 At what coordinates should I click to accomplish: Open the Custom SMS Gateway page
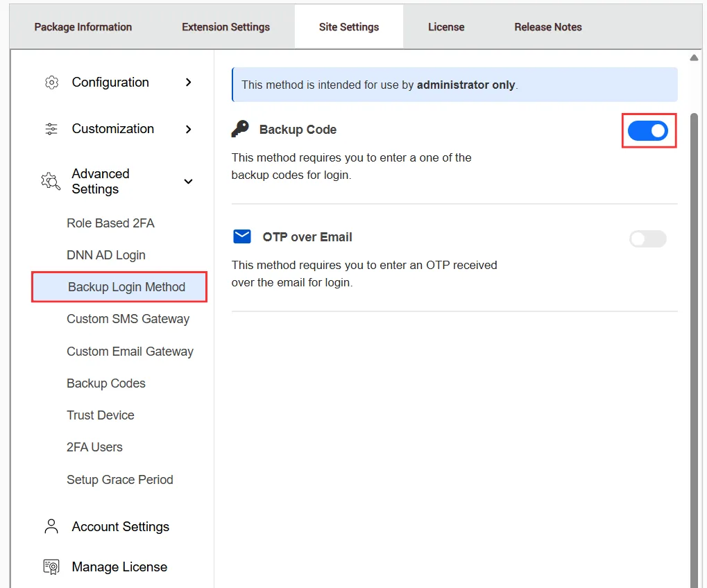pos(128,319)
